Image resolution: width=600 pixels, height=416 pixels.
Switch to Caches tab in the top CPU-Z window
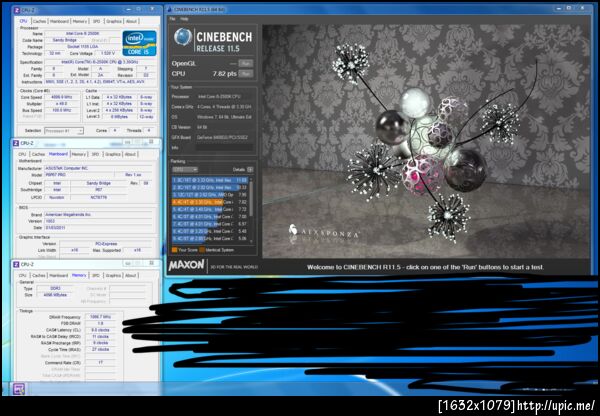(39, 21)
